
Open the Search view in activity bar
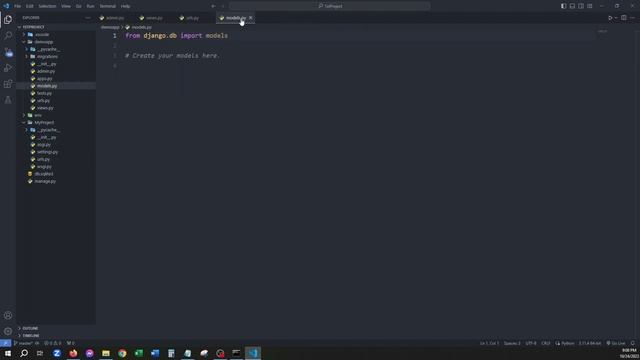pyautogui.click(x=8, y=36)
